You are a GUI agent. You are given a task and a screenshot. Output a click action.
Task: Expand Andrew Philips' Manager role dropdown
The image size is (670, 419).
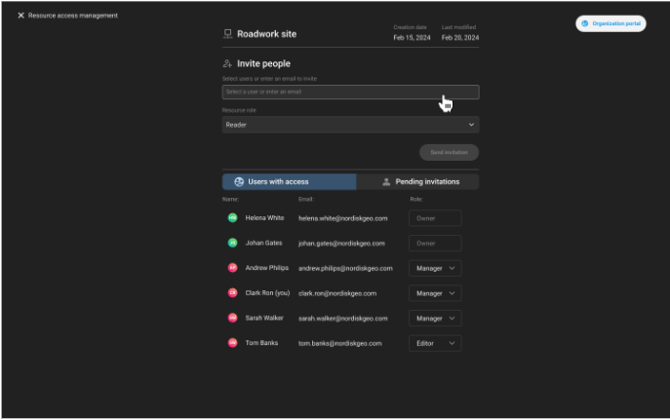(435, 268)
